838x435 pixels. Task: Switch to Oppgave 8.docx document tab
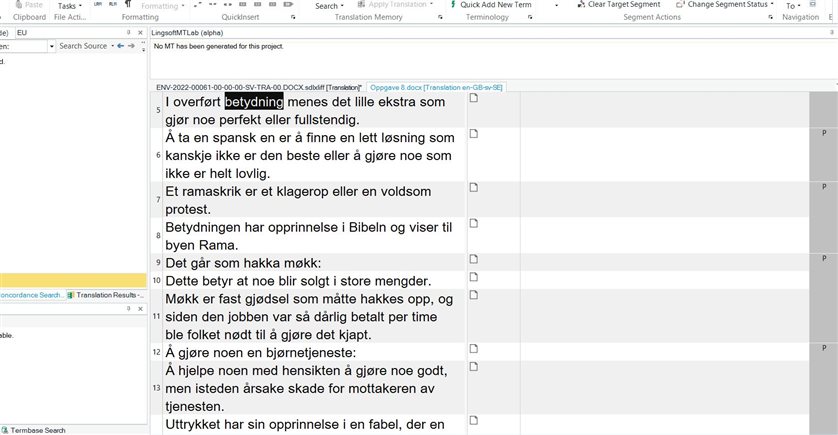436,87
